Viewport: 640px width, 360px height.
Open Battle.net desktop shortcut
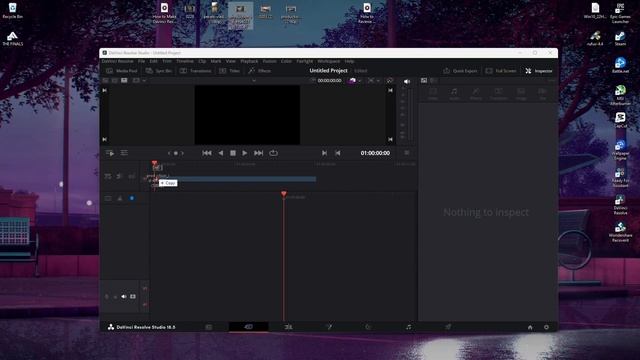620,65
